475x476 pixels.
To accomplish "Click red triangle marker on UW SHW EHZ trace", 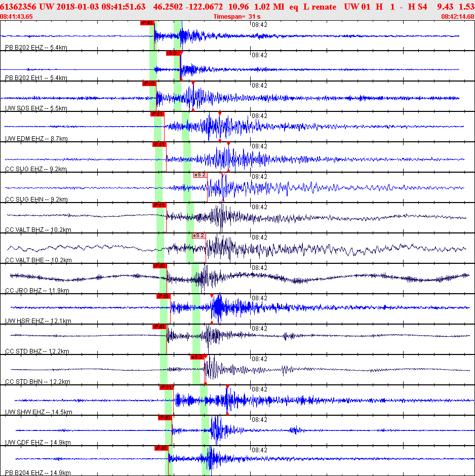I will tap(227, 387).
